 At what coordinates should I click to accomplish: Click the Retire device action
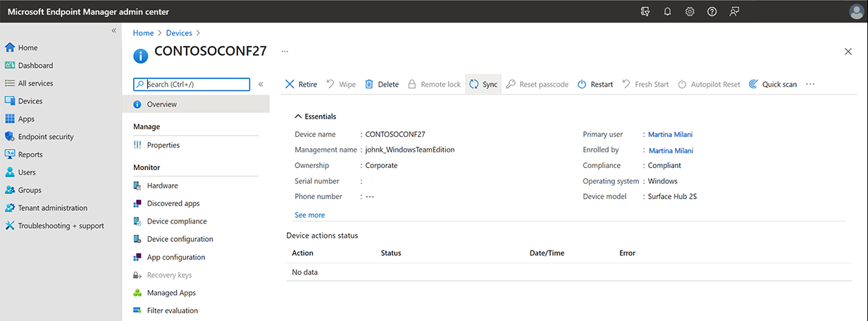301,84
